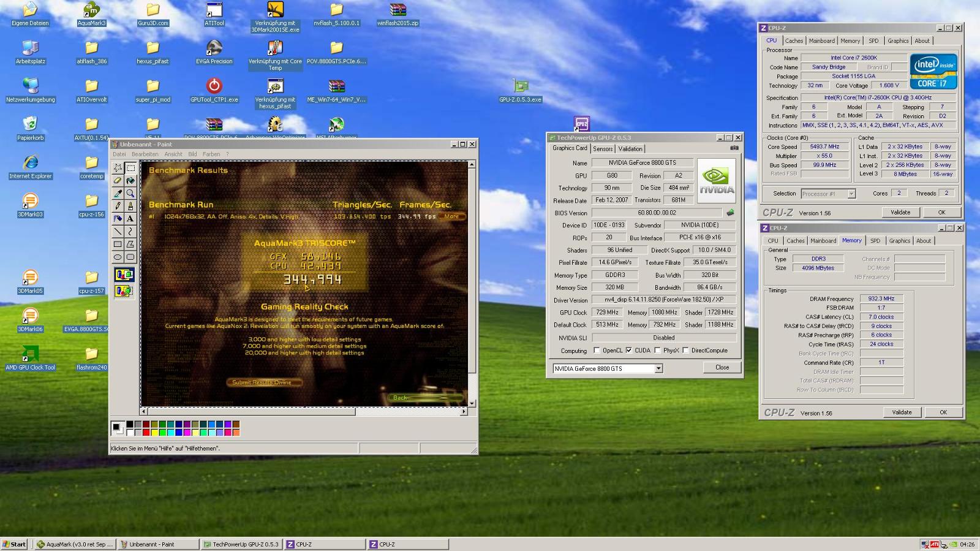Open the EVGA Precision desktop icon

pos(214,53)
